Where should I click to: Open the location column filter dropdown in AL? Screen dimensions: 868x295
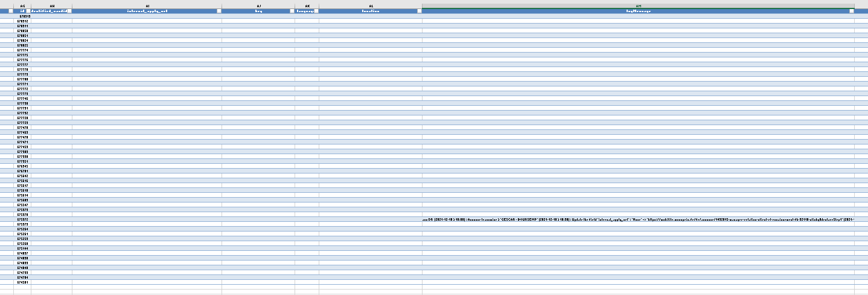tap(420, 11)
